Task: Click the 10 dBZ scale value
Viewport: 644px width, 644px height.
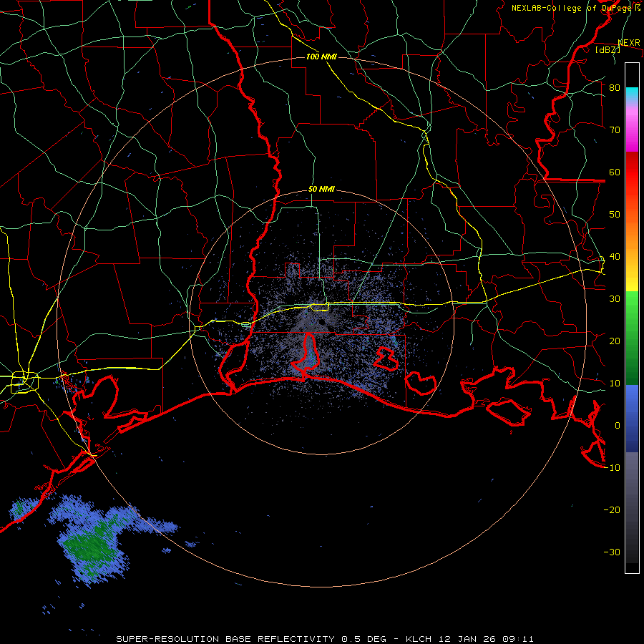Action: pyautogui.click(x=615, y=384)
